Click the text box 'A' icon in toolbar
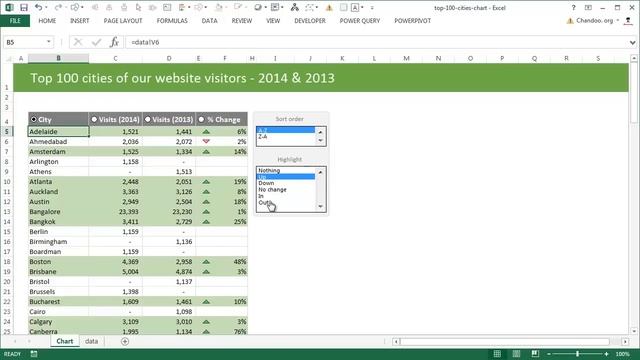640x360 pixels. (x=355, y=7)
